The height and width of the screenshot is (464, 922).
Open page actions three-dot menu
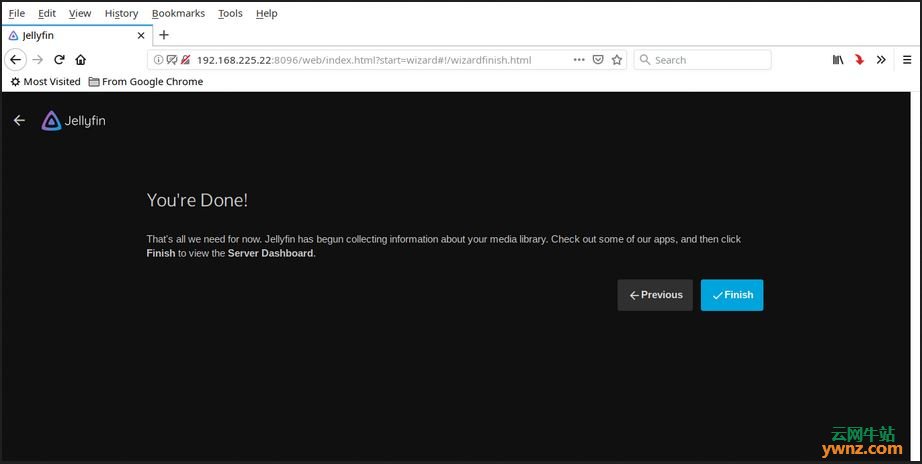pos(579,59)
